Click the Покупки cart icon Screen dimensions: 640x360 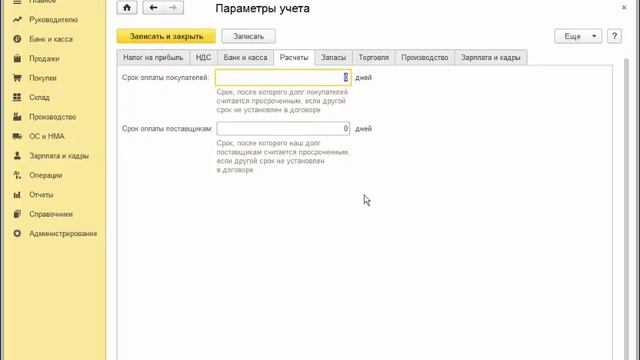pyautogui.click(x=17, y=78)
